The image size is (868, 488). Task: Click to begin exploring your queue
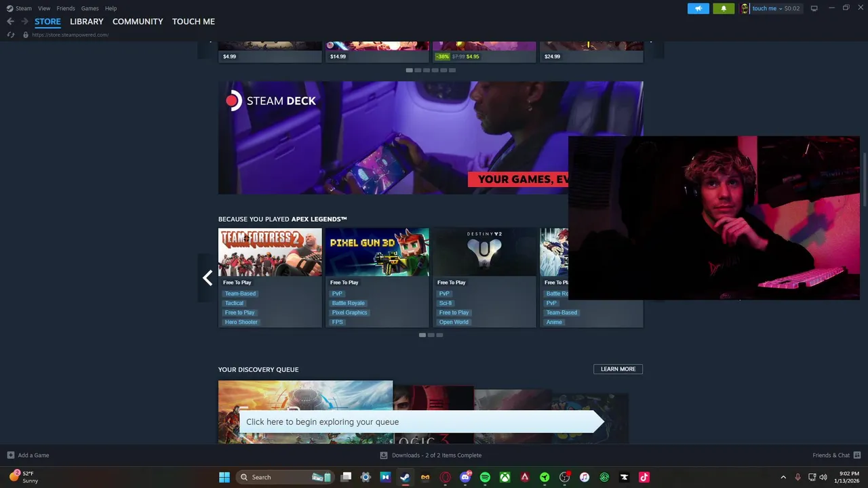coord(420,422)
